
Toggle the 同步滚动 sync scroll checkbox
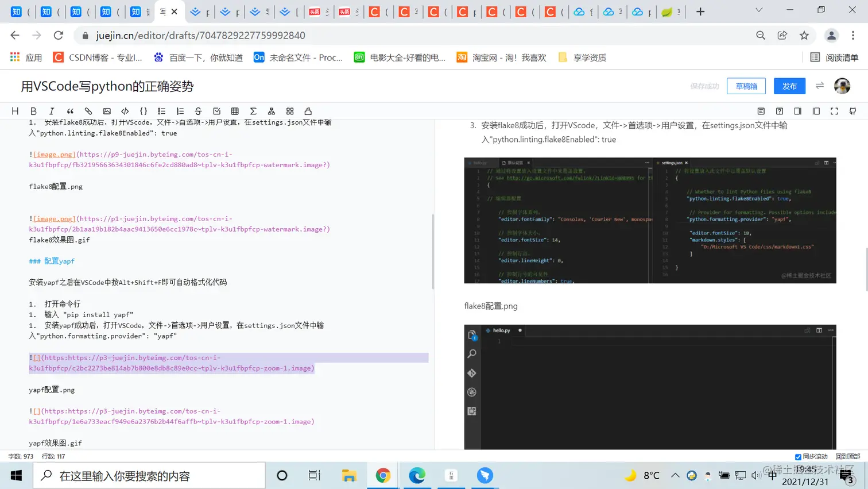(798, 457)
